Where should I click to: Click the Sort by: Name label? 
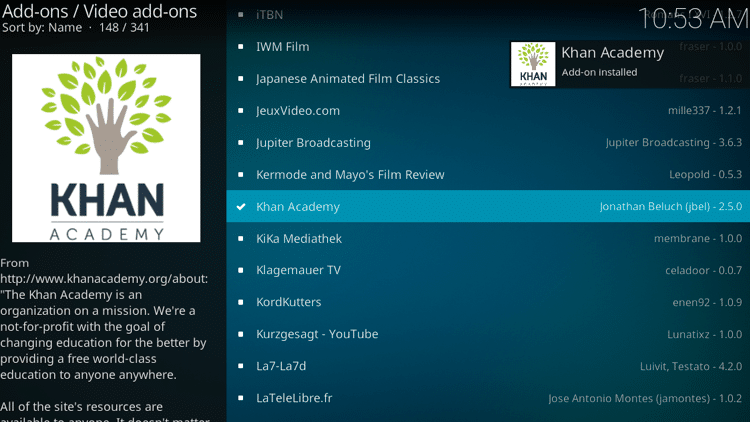tap(42, 28)
